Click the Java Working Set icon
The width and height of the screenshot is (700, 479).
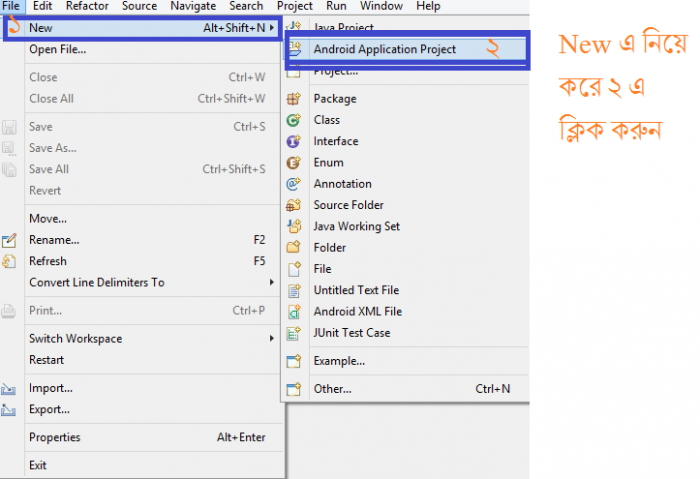(x=293, y=226)
